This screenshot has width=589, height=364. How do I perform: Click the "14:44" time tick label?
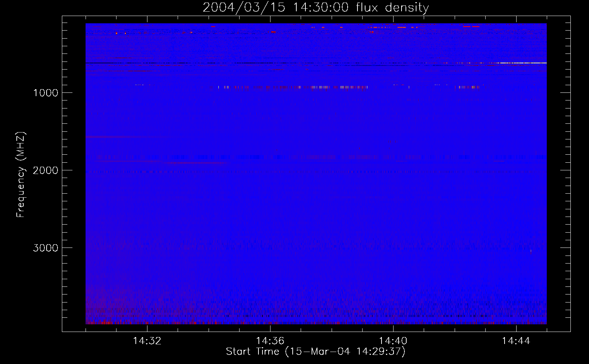pyautogui.click(x=516, y=341)
